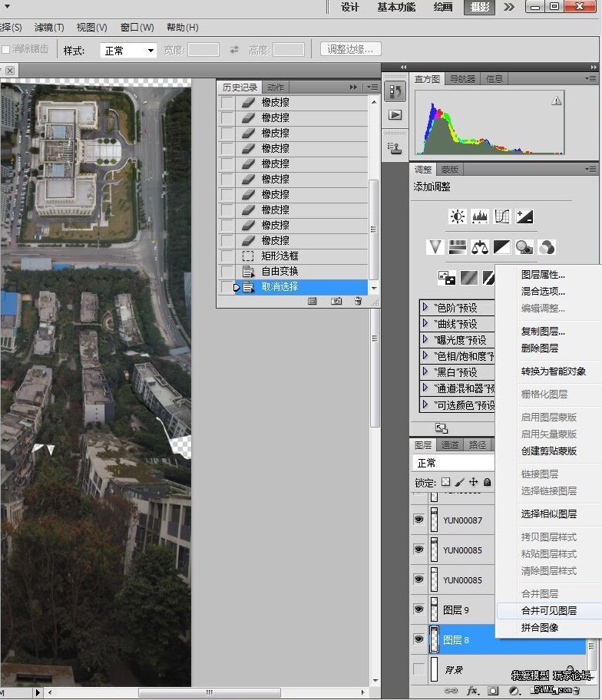Click the camera icon for new history snapshot
This screenshot has width=602, height=700.
tap(336, 302)
